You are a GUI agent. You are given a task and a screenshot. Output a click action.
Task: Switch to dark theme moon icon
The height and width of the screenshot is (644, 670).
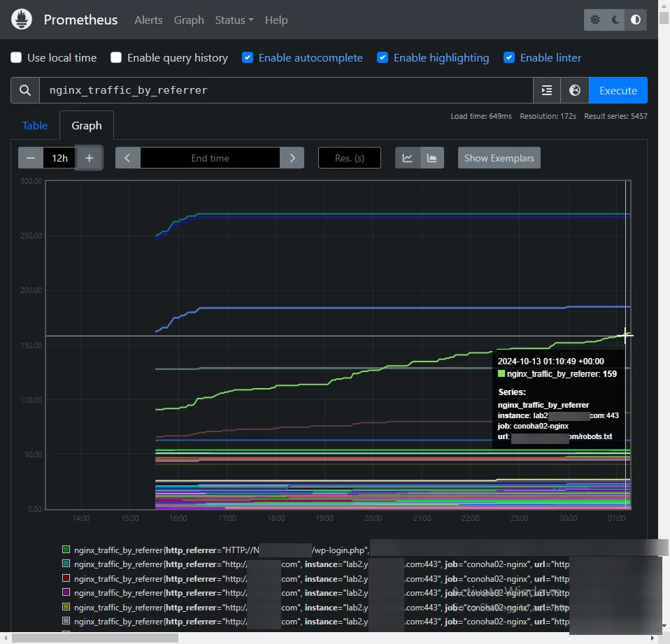615,20
